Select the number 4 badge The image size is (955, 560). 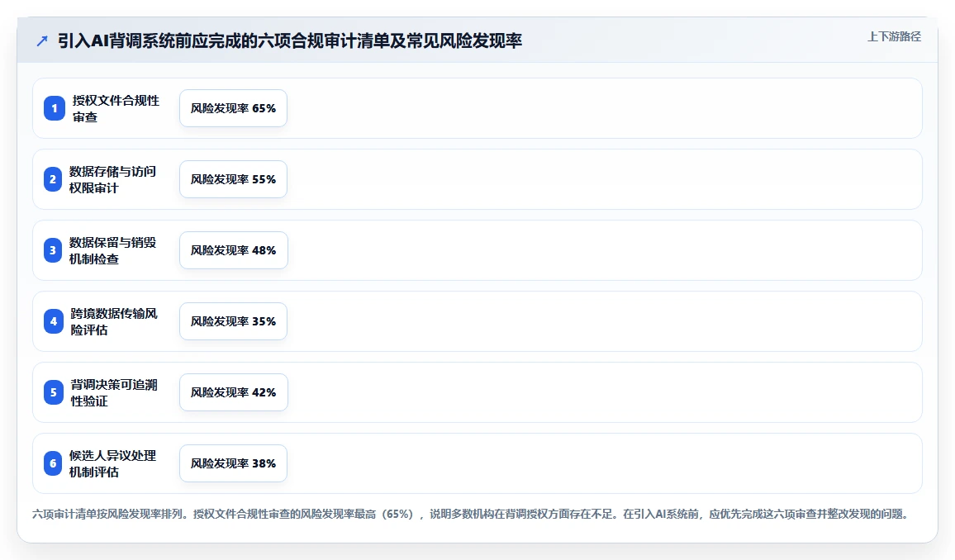[x=54, y=321]
